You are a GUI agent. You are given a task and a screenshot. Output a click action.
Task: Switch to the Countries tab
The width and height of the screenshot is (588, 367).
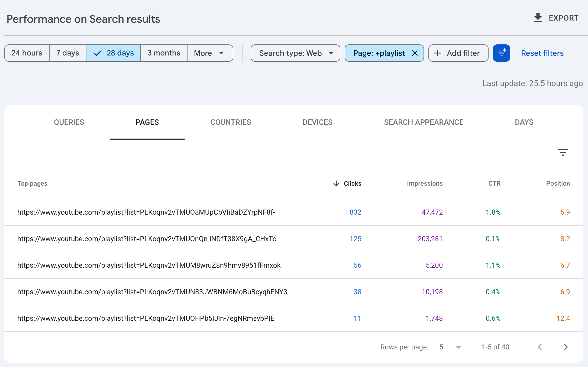pos(231,122)
